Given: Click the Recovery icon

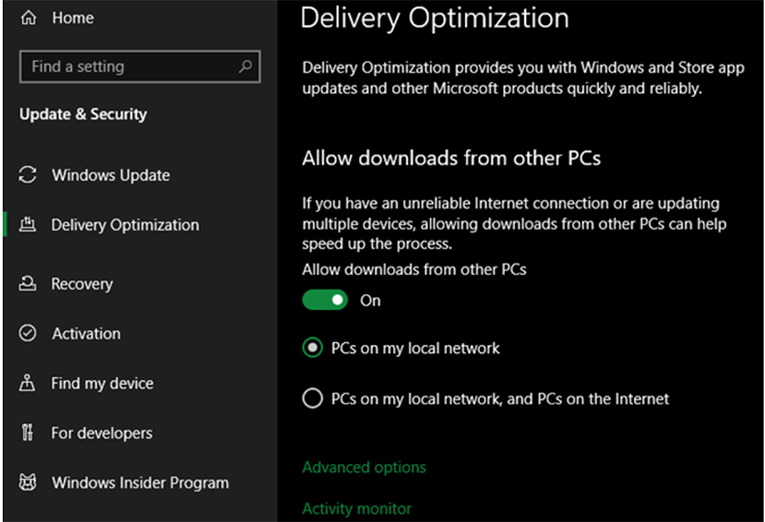Looking at the screenshot, I should (28, 284).
